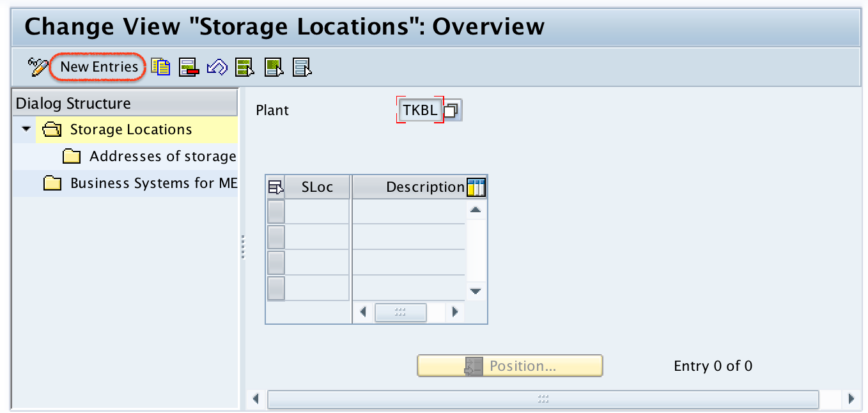Click the table select-all corner icon
Viewport: 868px width, 413px height.
[x=275, y=187]
